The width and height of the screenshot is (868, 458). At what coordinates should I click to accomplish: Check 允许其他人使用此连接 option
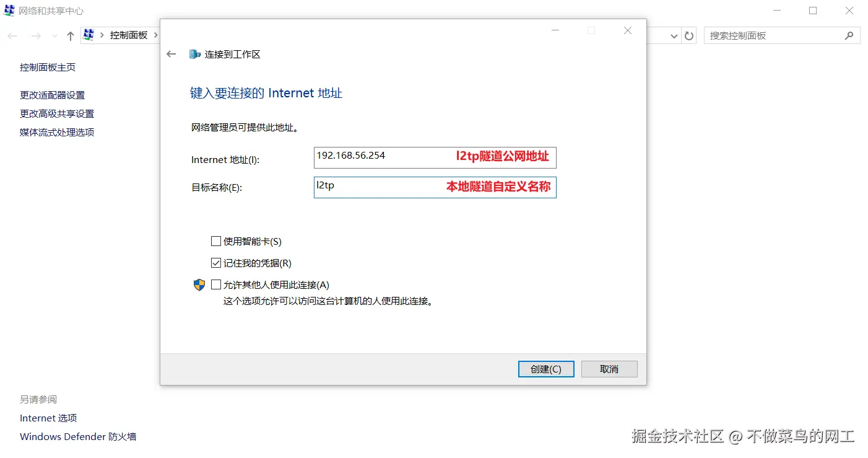click(x=216, y=284)
